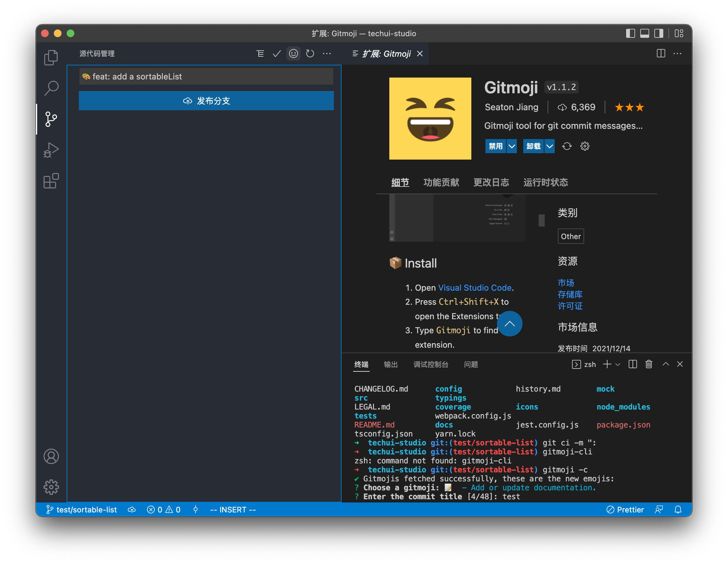Open the new terminal profile dropdown chevron
Image resolution: width=728 pixels, height=564 pixels.
click(x=618, y=364)
